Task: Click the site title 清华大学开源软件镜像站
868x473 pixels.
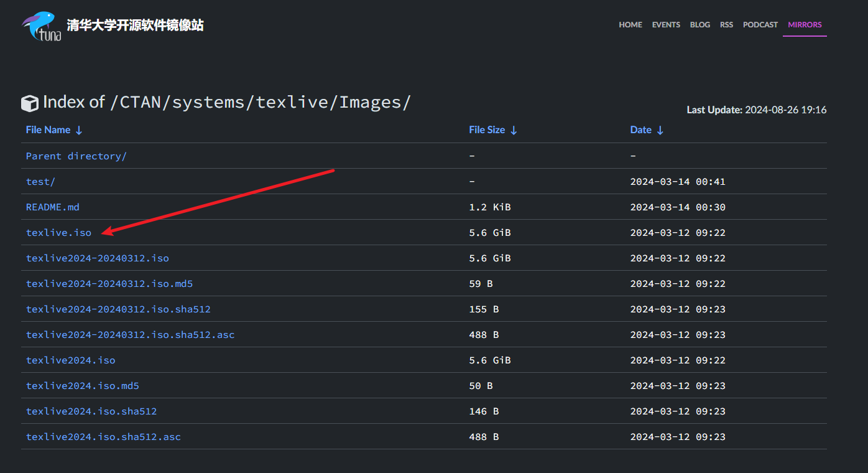Action: [135, 26]
